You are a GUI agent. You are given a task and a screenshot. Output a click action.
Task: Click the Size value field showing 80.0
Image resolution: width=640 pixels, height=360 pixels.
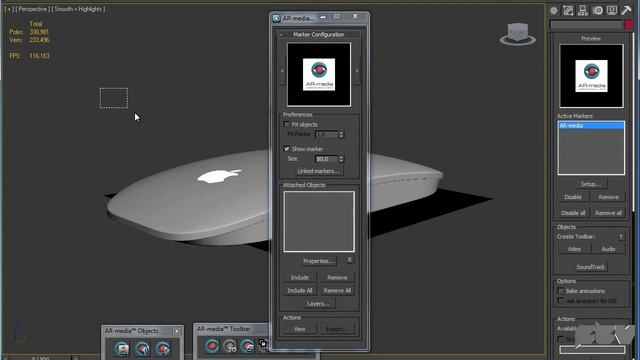(327, 159)
